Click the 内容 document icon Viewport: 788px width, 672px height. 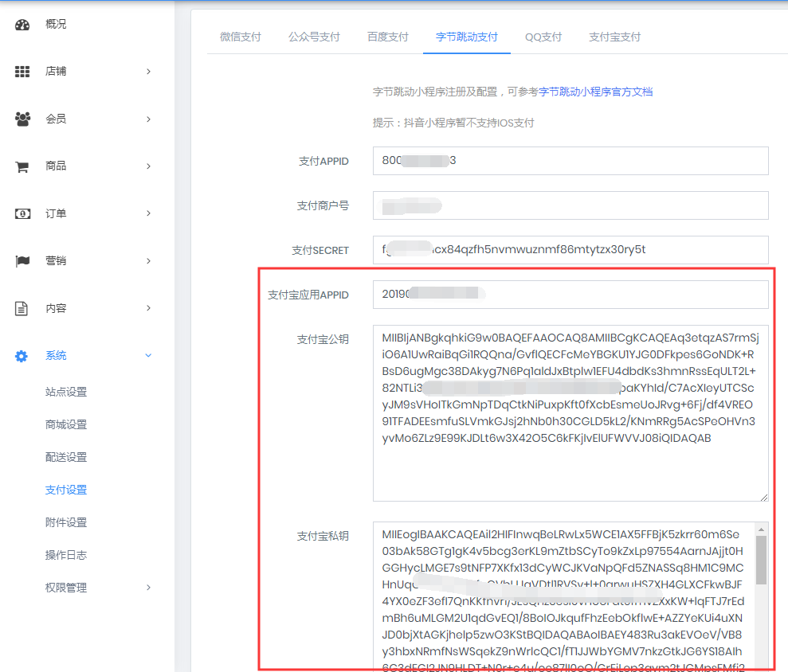point(22,308)
